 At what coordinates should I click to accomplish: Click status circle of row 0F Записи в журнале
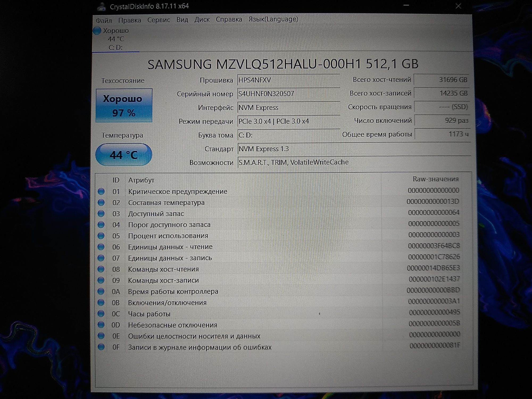coord(101,347)
